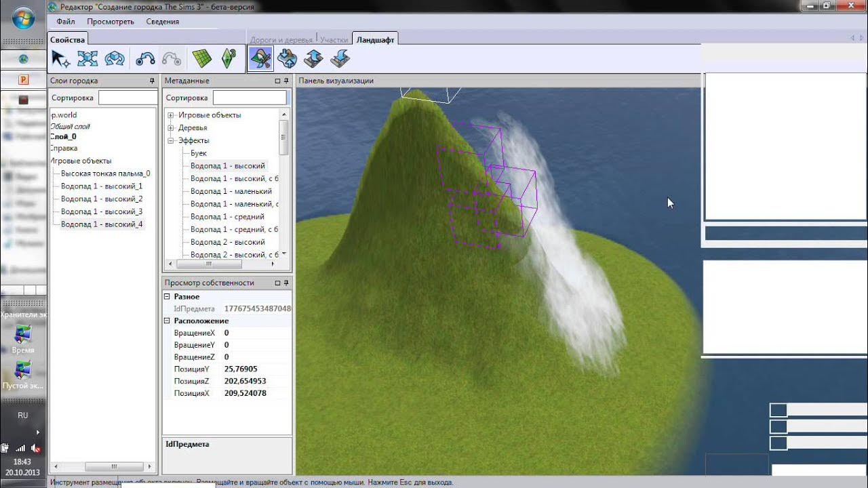Select the Слой_0 layer
This screenshot has width=868, height=488.
[63, 137]
